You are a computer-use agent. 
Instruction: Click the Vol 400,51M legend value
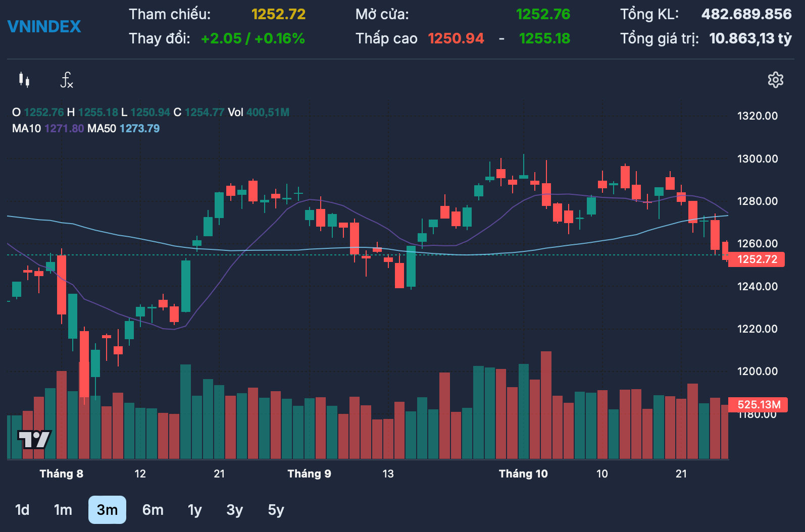coord(259,113)
